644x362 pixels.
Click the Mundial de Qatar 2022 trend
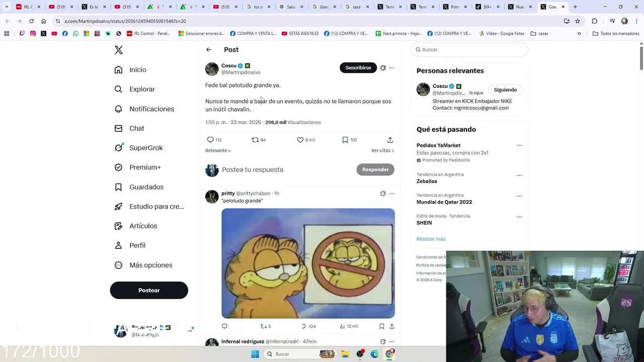click(x=444, y=202)
